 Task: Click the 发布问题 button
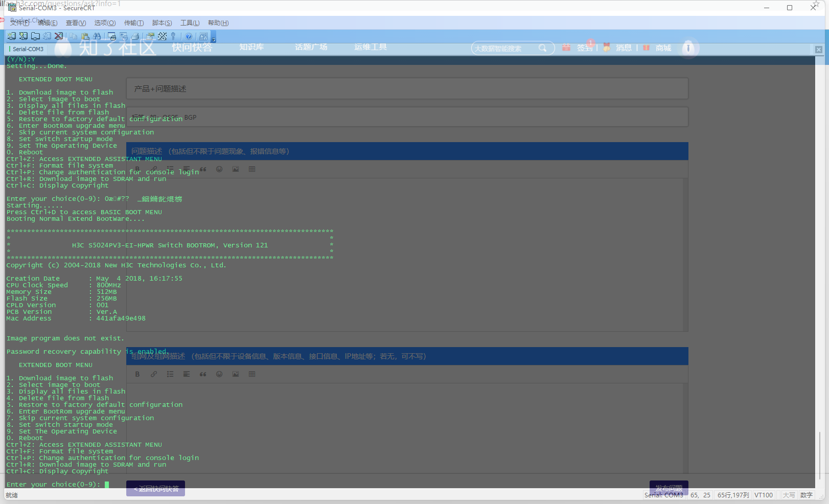pos(669,488)
